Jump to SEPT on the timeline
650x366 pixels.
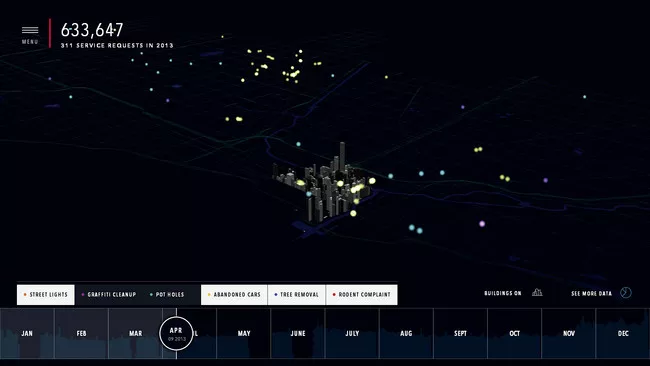coord(461,333)
